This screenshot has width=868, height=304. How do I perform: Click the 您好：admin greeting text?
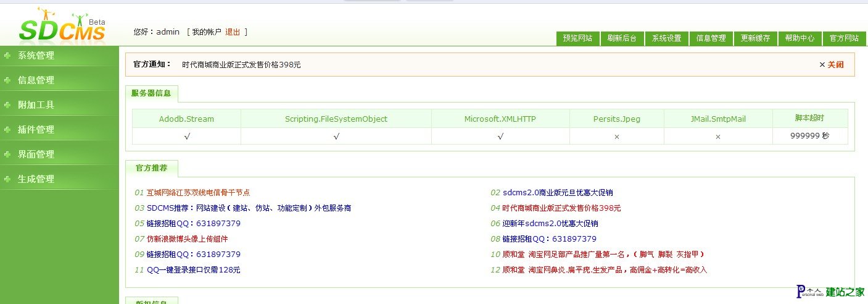click(156, 32)
